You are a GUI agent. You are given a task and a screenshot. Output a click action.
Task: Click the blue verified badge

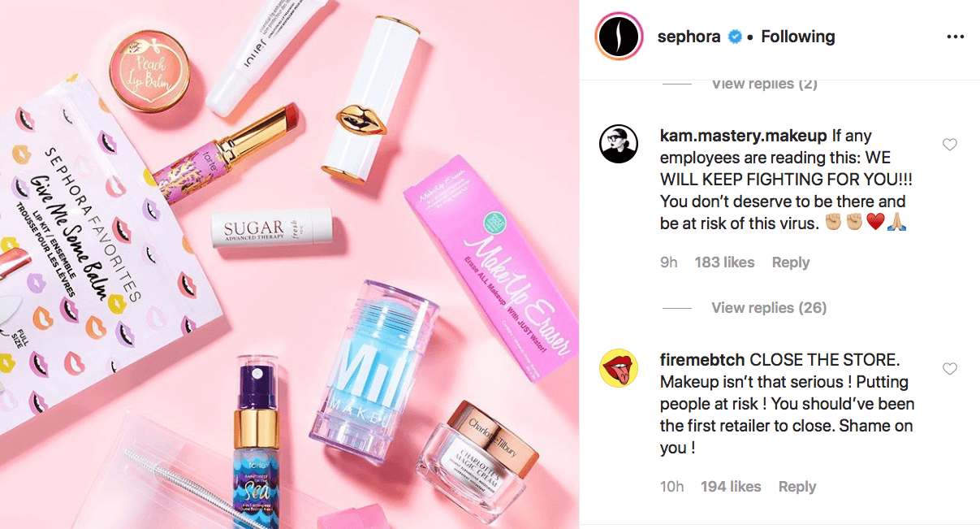point(736,37)
